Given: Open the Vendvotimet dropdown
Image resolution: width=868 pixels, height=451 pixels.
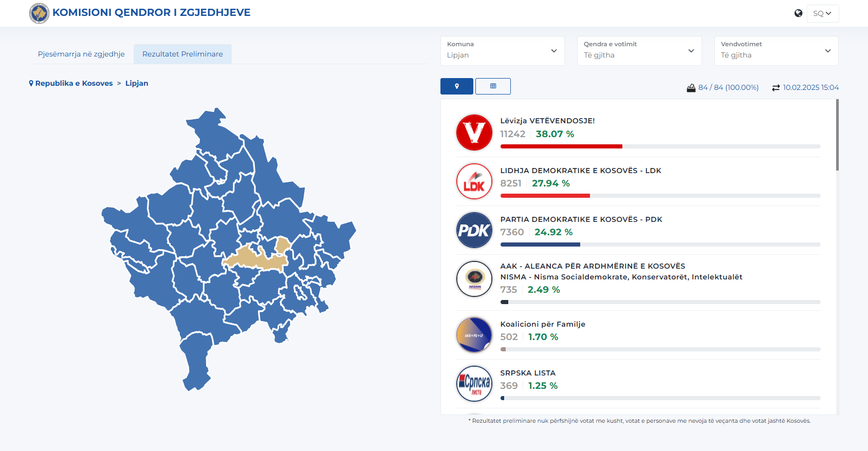Looking at the screenshot, I should click(777, 51).
